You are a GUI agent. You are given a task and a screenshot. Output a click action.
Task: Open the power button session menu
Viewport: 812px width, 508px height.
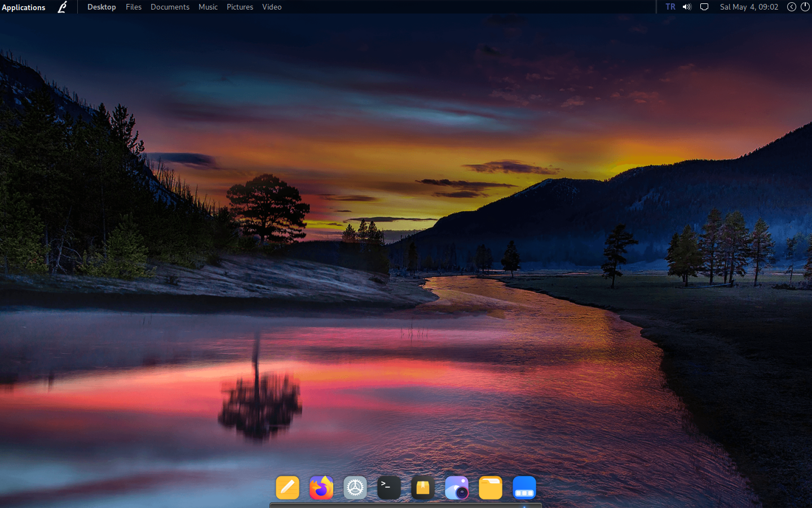pyautogui.click(x=805, y=7)
